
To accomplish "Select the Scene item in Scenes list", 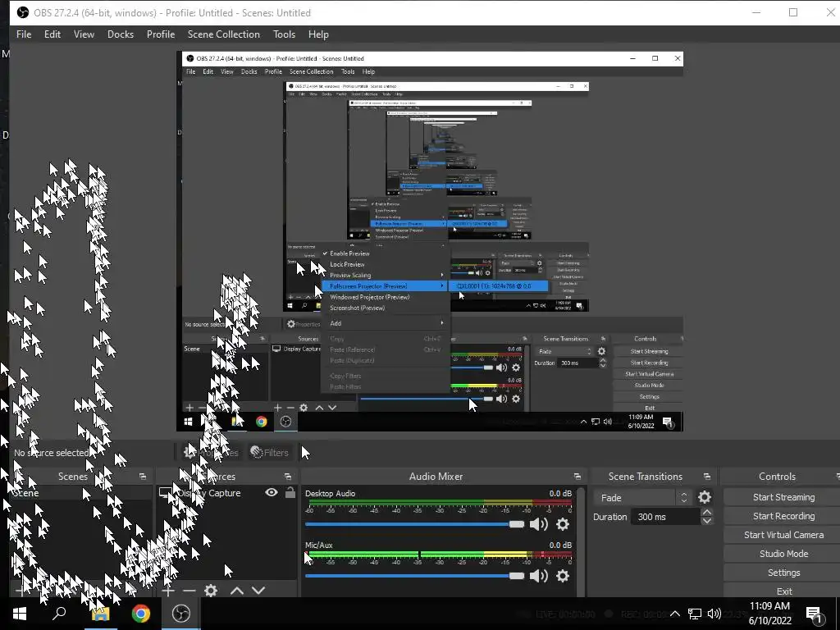I will click(80, 493).
